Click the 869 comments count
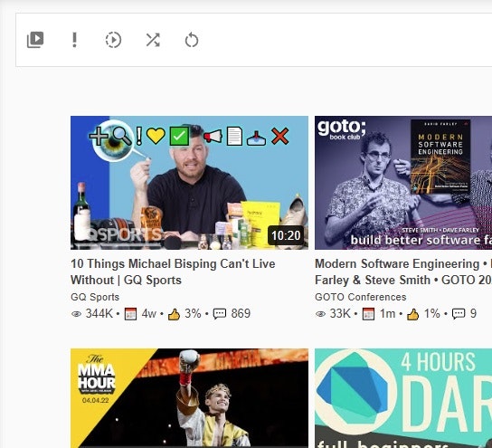Screen dimensions: 492x448 241,314
